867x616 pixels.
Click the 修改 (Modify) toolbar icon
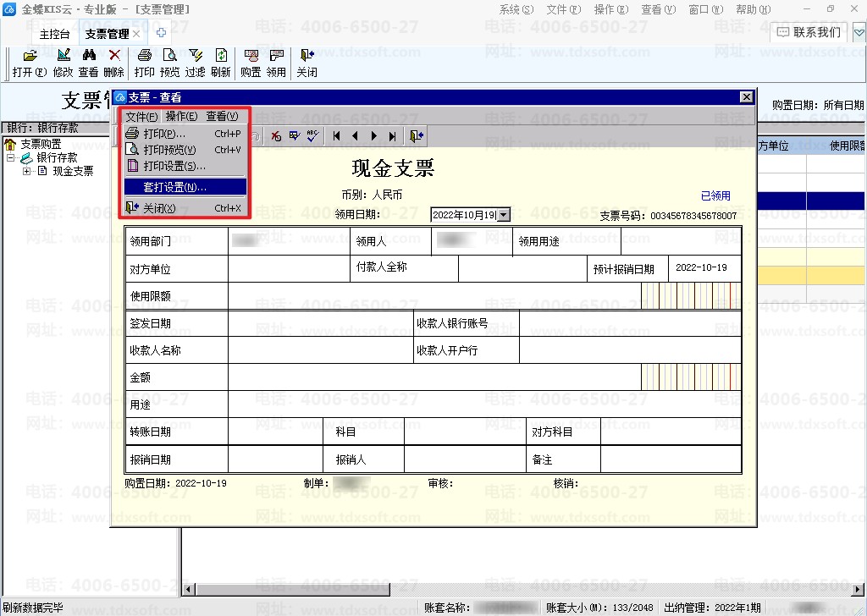click(x=64, y=55)
